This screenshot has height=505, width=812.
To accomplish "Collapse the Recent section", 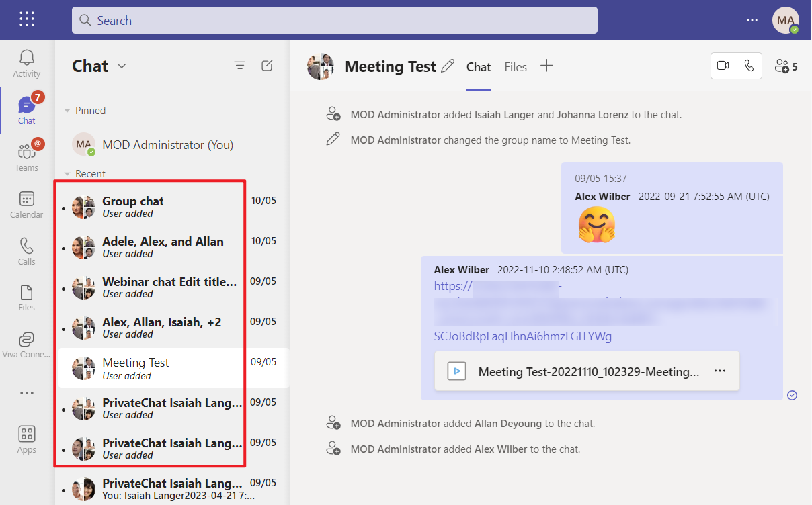I will pyautogui.click(x=67, y=174).
